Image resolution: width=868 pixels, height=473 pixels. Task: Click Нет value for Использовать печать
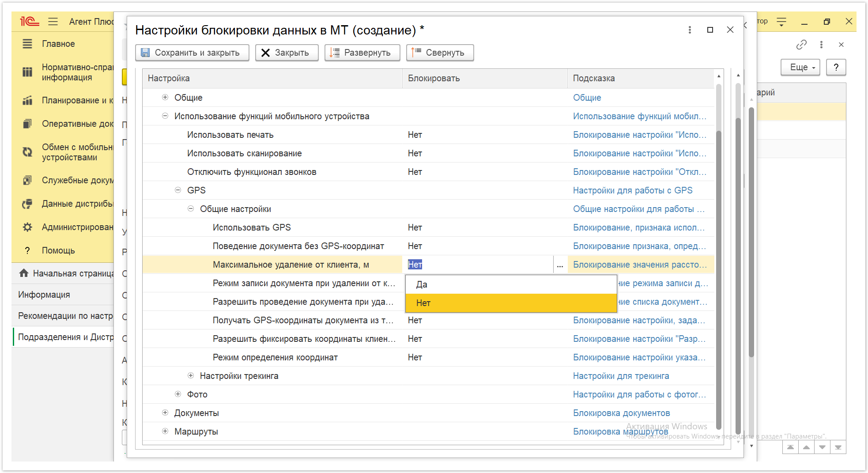[415, 135]
